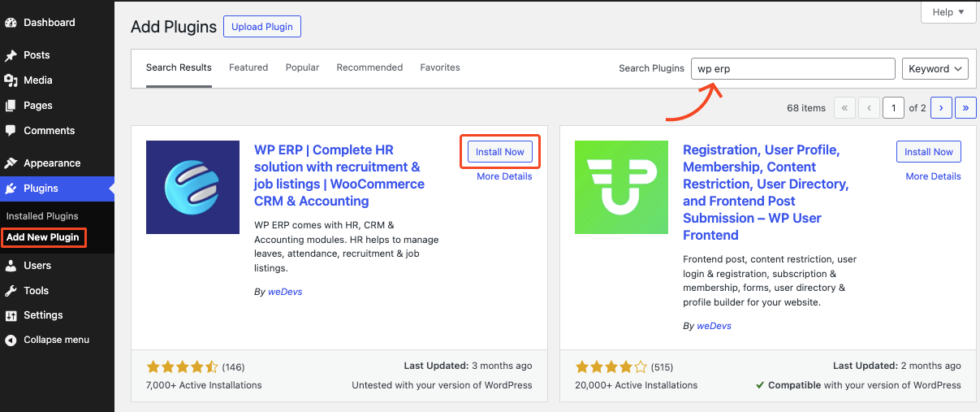Go to next results page arrow
980x412 pixels.
click(x=941, y=107)
